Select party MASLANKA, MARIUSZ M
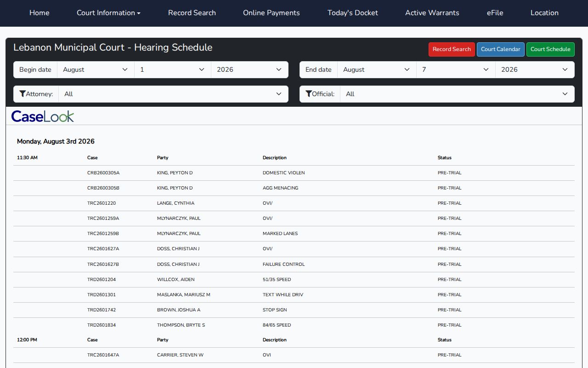Viewport: 588px width, 368px height. (183, 295)
